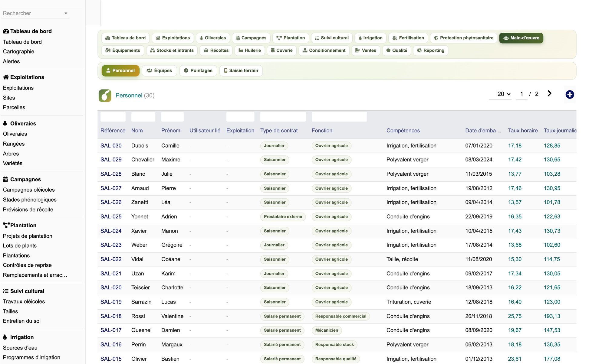Open the Oliveraies module tab

(213, 38)
